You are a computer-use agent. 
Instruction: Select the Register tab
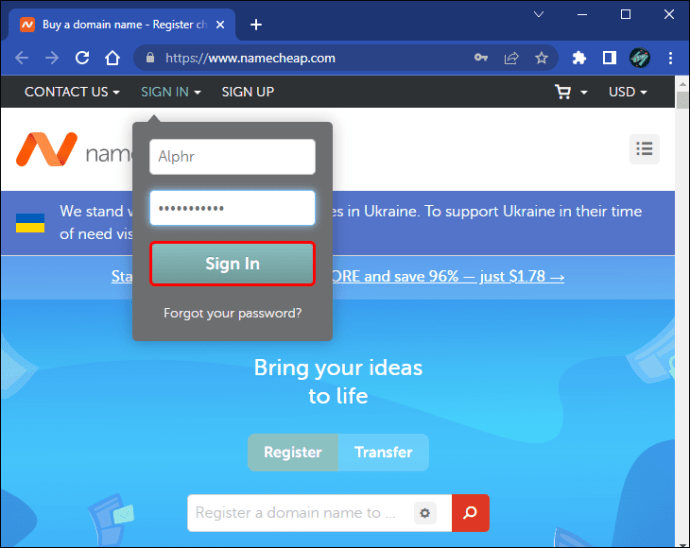293,452
